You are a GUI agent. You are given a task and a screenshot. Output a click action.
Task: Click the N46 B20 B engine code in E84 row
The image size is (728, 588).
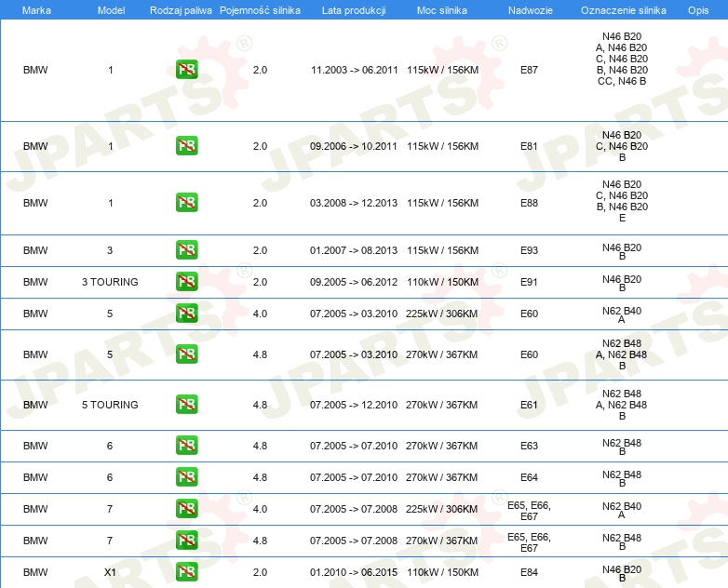(622, 573)
